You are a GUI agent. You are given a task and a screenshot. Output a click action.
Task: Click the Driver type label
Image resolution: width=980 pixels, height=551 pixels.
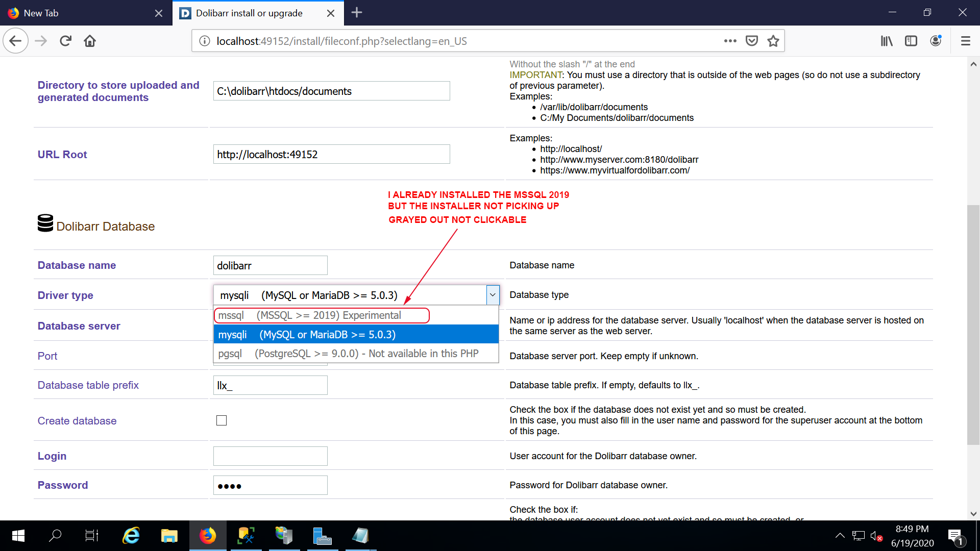65,295
